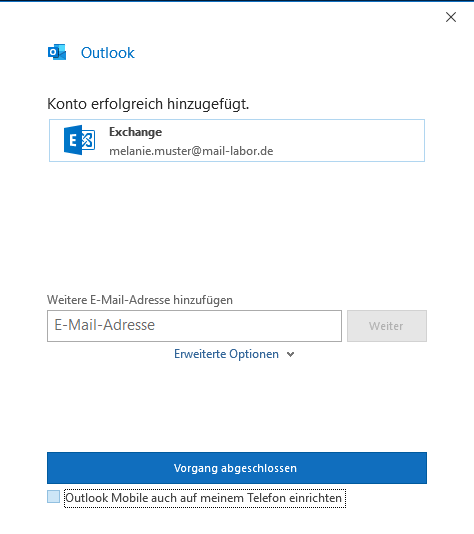The height and width of the screenshot is (534, 474).
Task: Close the account setup dialog
Action: (451, 17)
